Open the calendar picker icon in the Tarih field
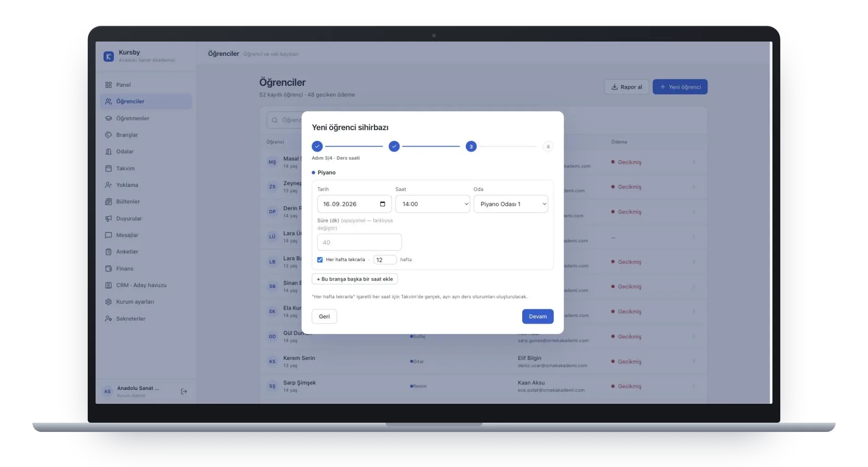Viewport: 868px width, 467px height. click(382, 204)
